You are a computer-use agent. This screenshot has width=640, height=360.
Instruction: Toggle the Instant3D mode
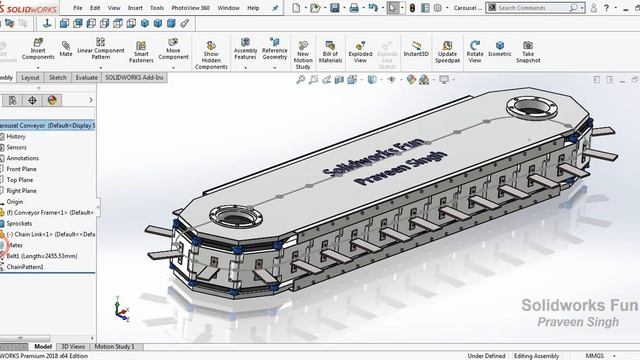(416, 49)
